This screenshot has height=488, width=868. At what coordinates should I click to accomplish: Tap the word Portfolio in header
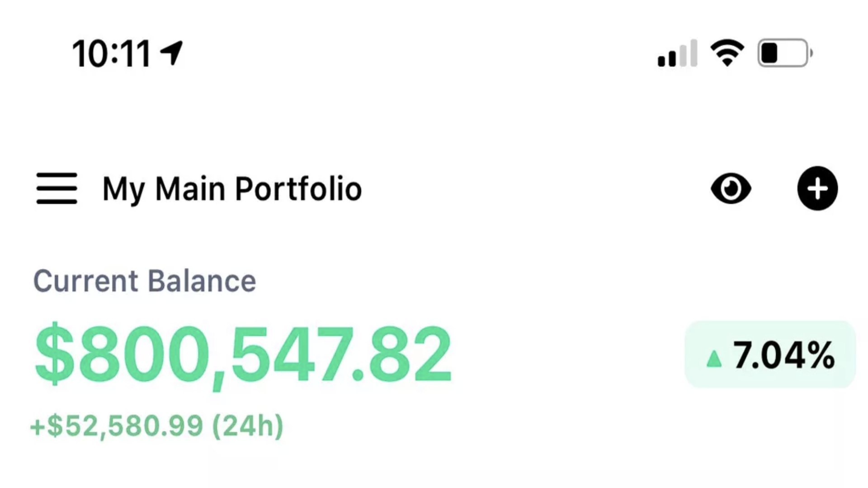pyautogui.click(x=298, y=189)
